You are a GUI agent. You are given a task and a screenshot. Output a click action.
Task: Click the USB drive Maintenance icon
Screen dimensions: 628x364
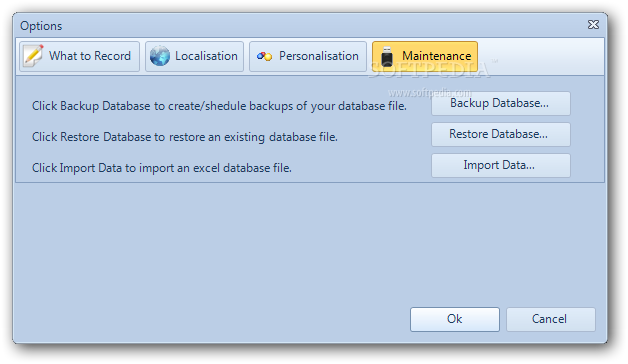tap(386, 56)
